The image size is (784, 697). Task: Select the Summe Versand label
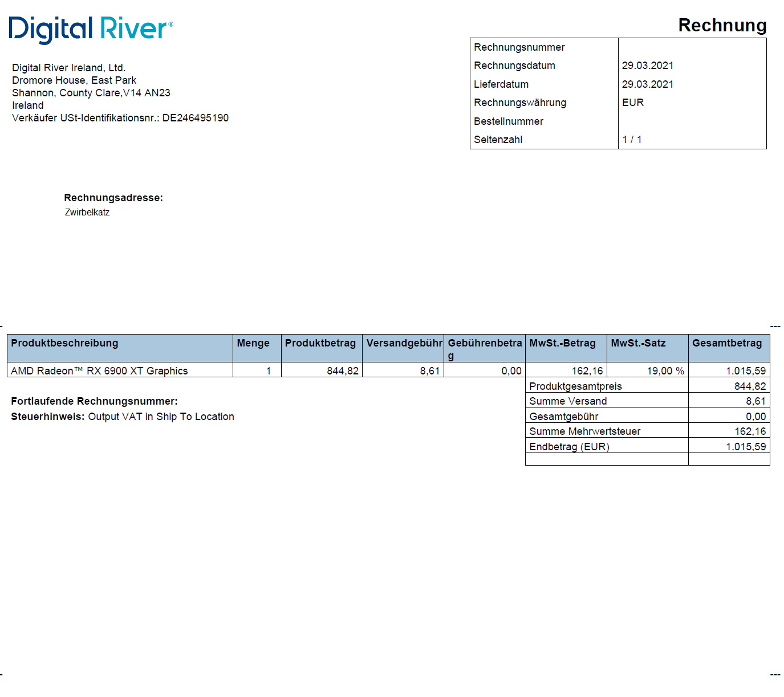point(568,401)
